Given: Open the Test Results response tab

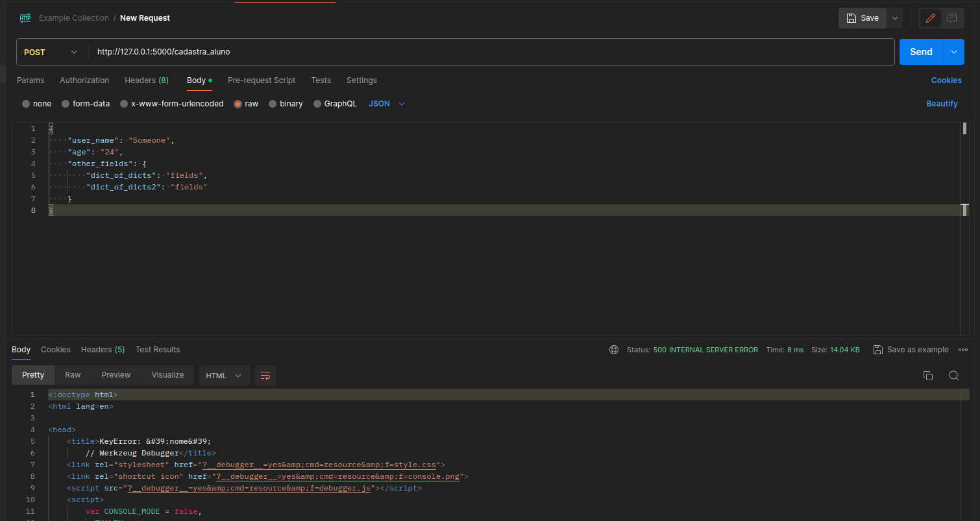Looking at the screenshot, I should 158,350.
